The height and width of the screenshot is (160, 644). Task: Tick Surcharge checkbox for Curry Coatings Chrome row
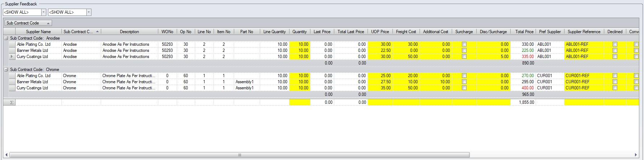click(464, 88)
